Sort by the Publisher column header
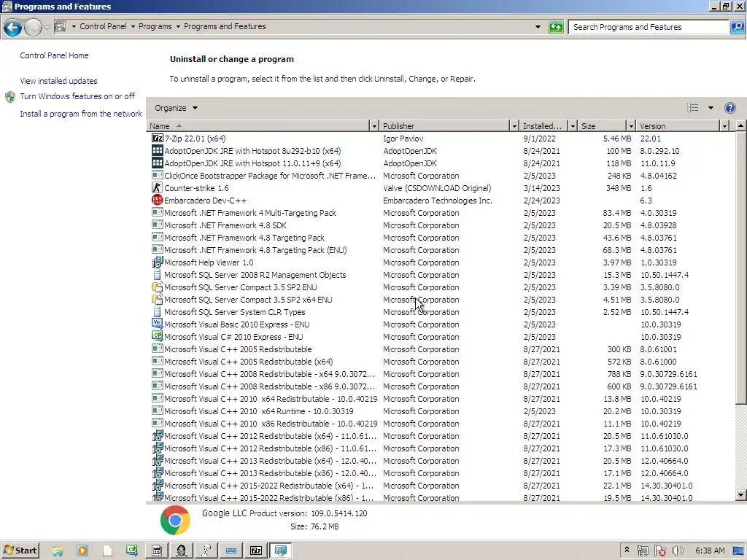 point(444,125)
